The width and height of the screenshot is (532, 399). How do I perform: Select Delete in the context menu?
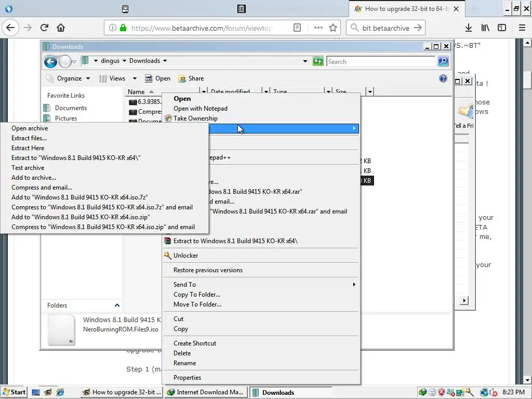click(x=182, y=353)
